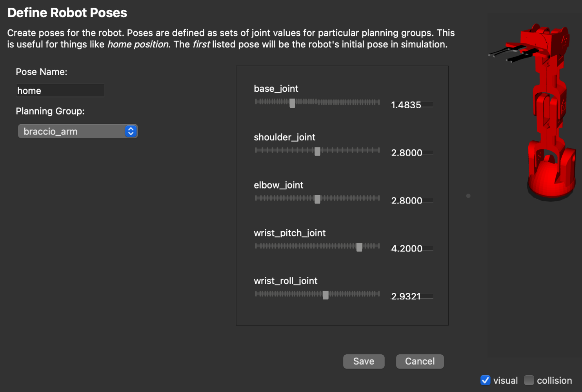Viewport: 582px width, 392px height.
Task: Open the braccio_arm planning group dropdown
Action: coord(78,131)
